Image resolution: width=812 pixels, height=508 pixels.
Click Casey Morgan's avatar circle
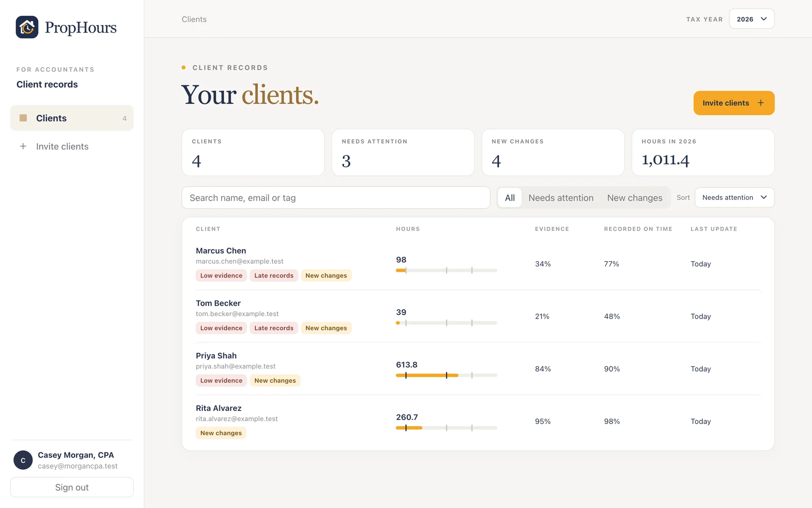(x=23, y=460)
